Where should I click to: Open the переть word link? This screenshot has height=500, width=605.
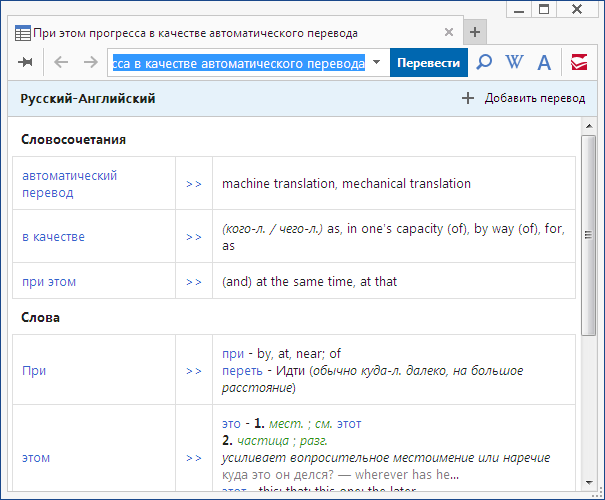241,371
